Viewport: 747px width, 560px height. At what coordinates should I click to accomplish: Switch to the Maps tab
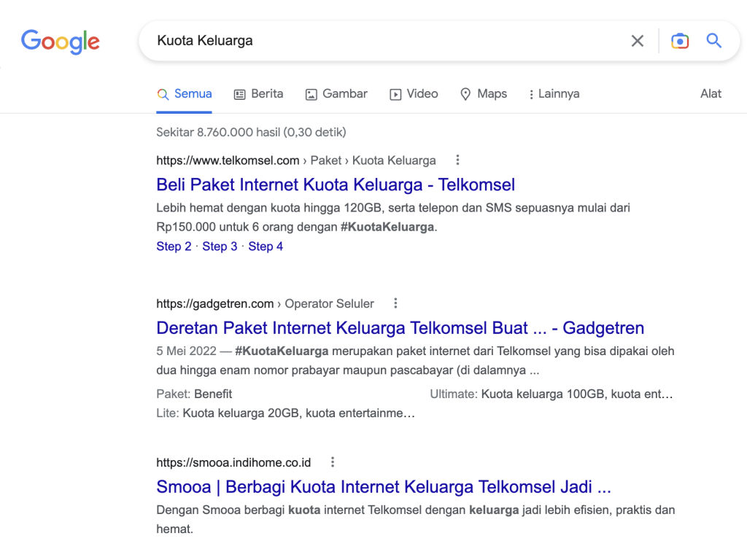click(x=484, y=94)
